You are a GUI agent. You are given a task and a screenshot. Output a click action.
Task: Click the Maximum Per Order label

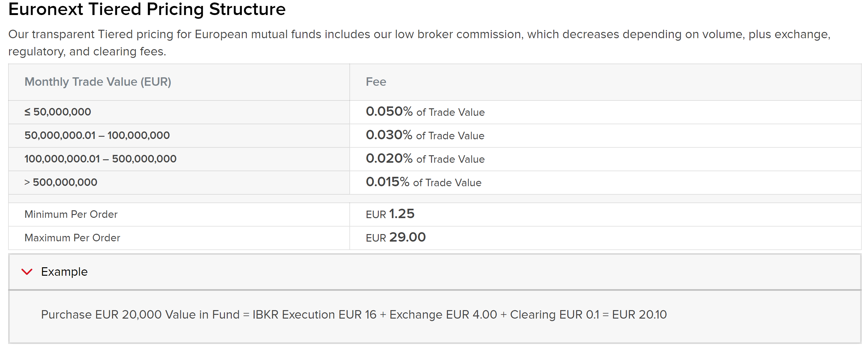point(73,238)
